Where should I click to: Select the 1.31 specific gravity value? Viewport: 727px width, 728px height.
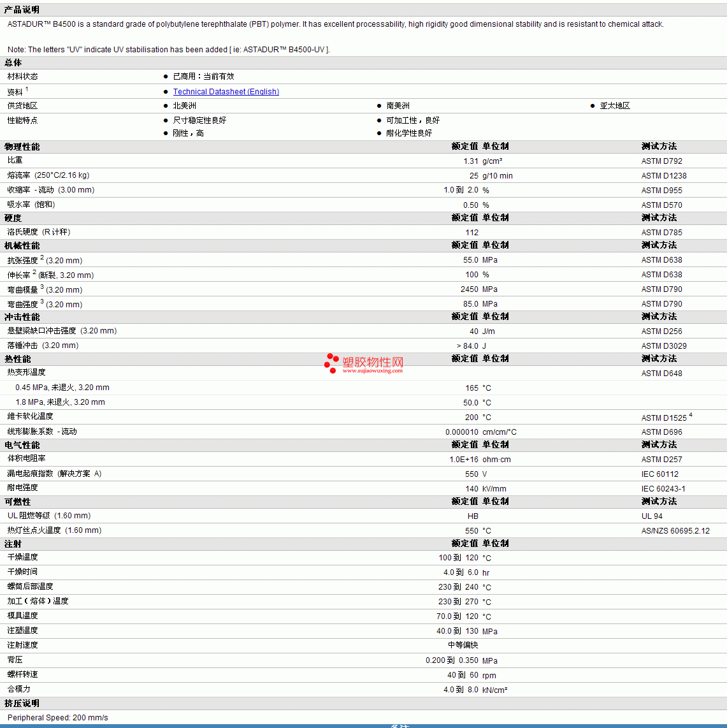click(470, 161)
